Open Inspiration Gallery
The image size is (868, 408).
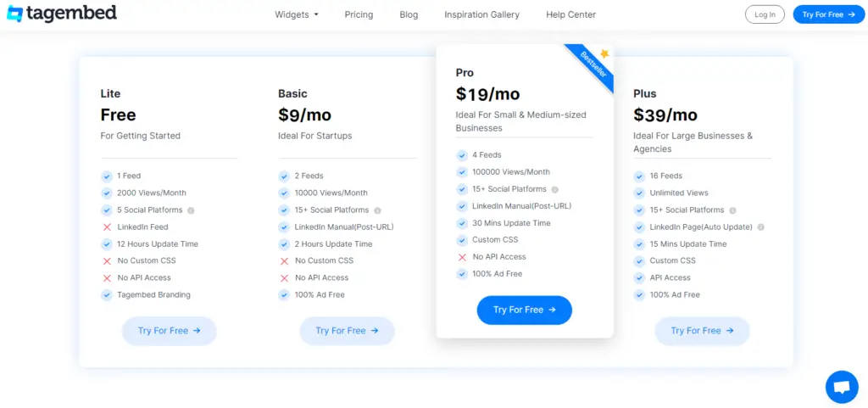(481, 14)
